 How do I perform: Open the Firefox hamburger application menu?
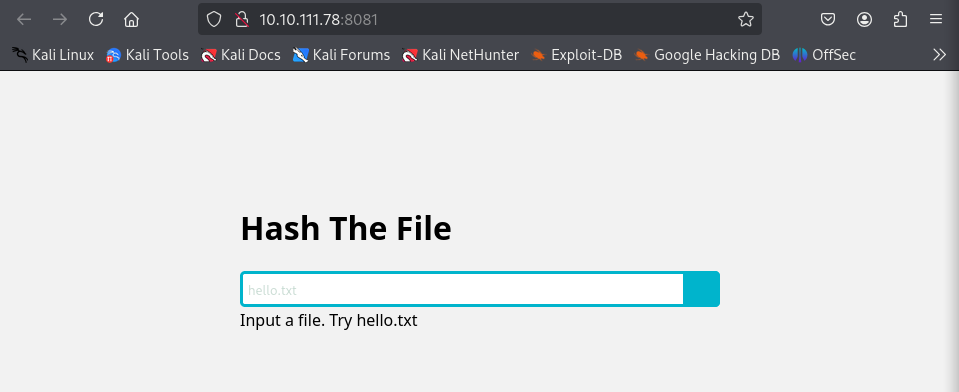(936, 20)
